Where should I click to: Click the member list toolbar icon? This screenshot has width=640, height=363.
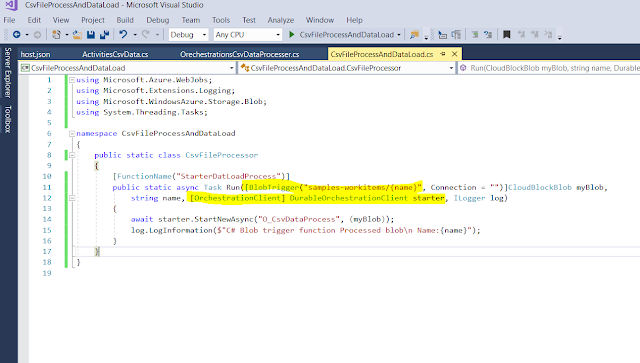(x=456, y=35)
